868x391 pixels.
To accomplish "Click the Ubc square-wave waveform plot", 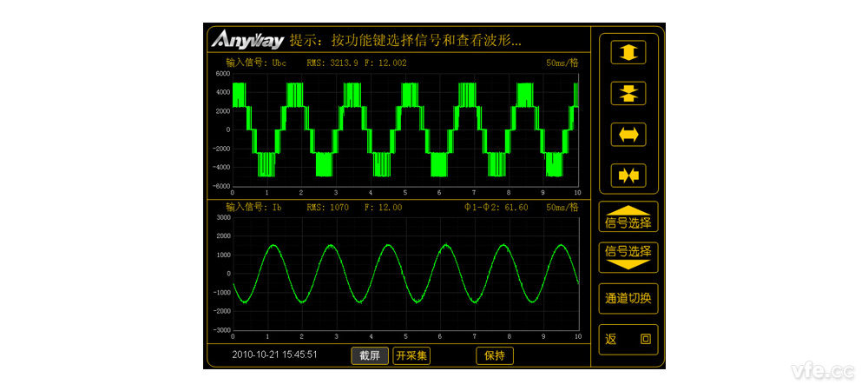I will (x=404, y=129).
